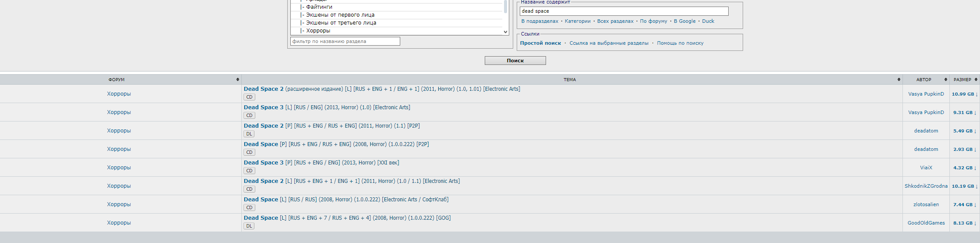The width and height of the screenshot is (980, 243).
Task: Select Экшены от первого лица section
Action: 397,15
